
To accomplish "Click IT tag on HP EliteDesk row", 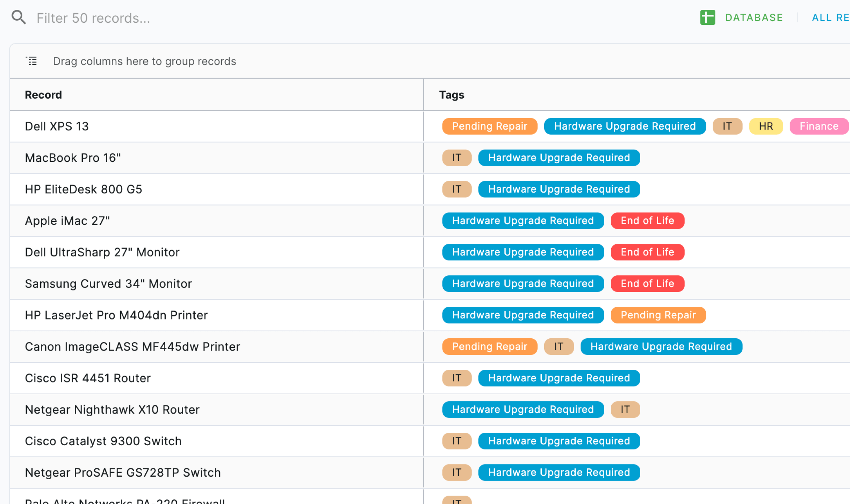I will tap(457, 189).
